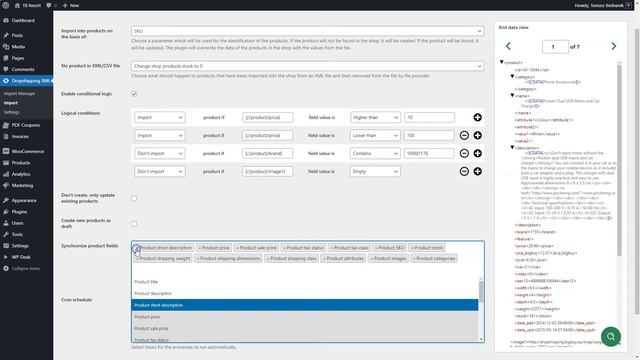This screenshot has width=640, height=360.
Task: Choose highlighted Product short description option
Action: pos(304,305)
